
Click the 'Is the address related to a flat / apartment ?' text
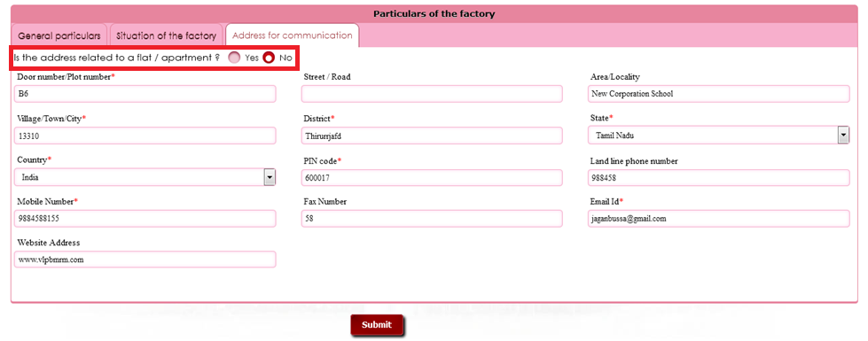click(117, 58)
